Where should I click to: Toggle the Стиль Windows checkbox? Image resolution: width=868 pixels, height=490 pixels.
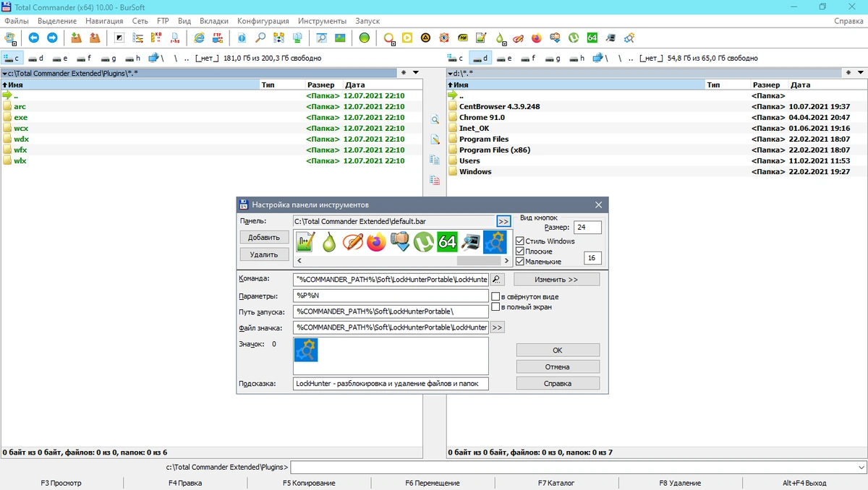point(520,241)
